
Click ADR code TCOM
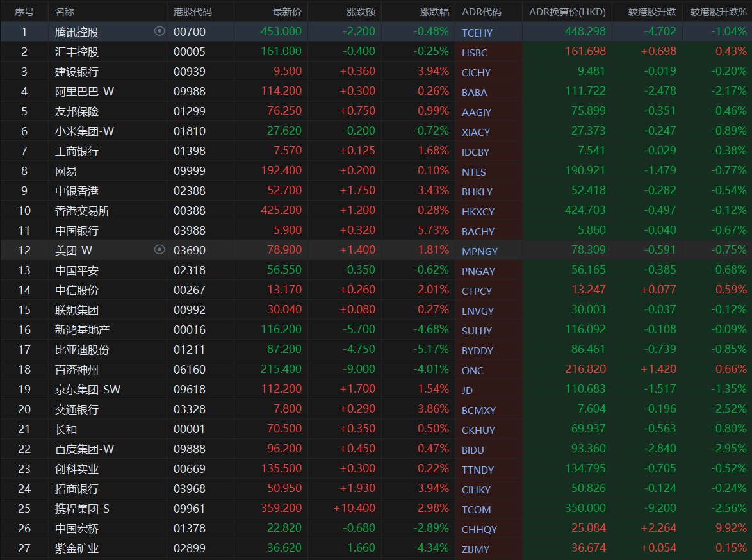[x=476, y=509]
